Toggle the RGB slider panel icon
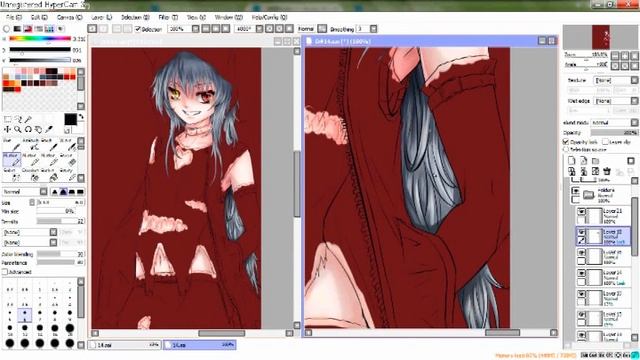 (x=17, y=29)
